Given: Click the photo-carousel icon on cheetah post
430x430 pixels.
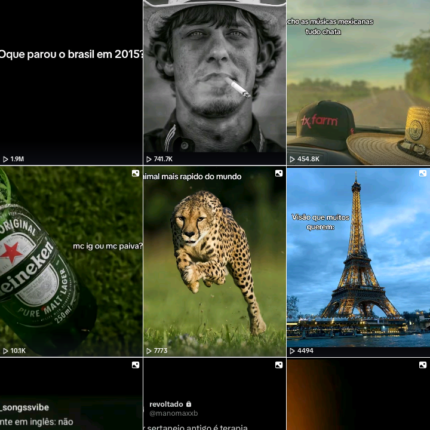Looking at the screenshot, I should point(279,173).
